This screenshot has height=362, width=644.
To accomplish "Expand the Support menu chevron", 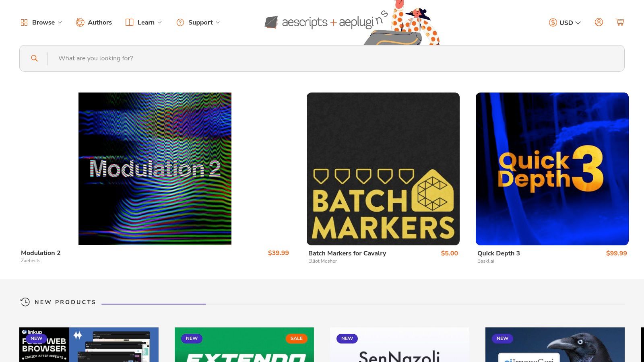I will (218, 23).
